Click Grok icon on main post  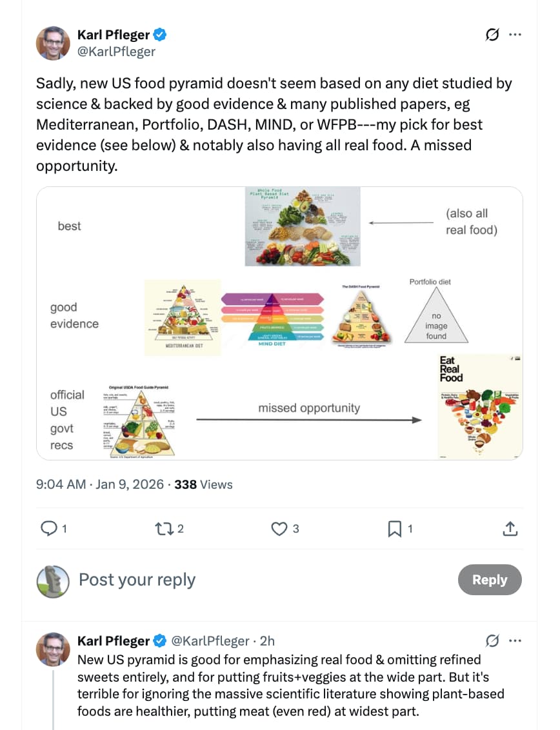point(492,35)
